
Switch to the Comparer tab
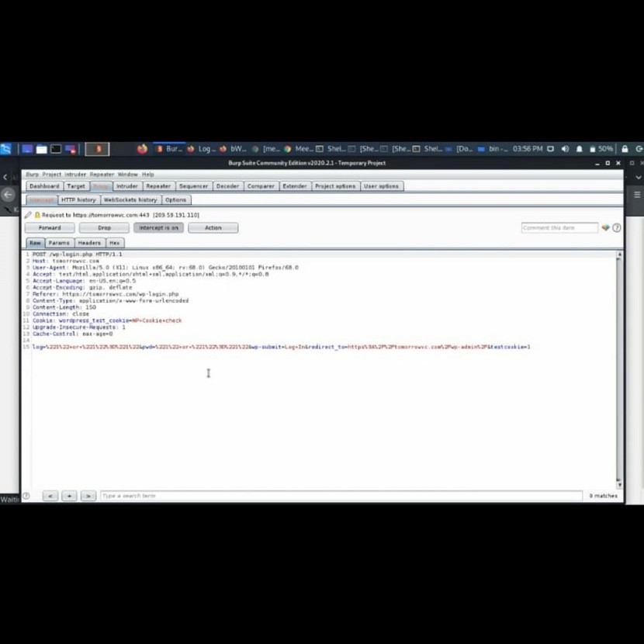[x=261, y=186]
